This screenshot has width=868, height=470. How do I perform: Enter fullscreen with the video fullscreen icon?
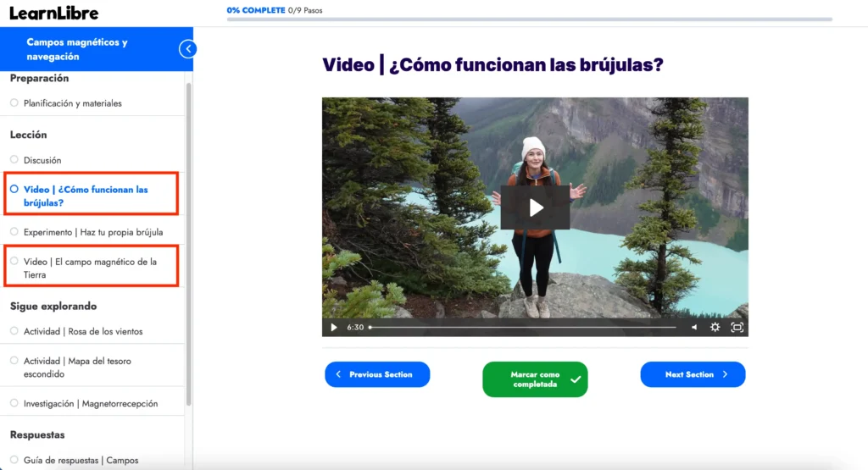(x=737, y=328)
